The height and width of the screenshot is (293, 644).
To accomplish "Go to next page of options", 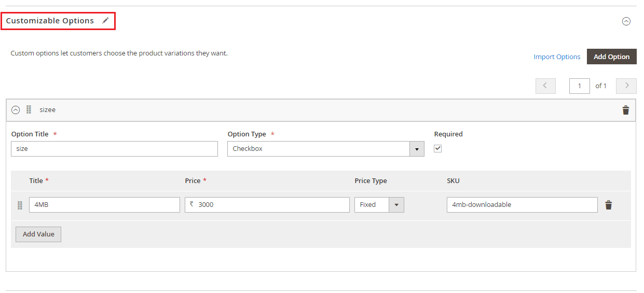I will tap(626, 86).
